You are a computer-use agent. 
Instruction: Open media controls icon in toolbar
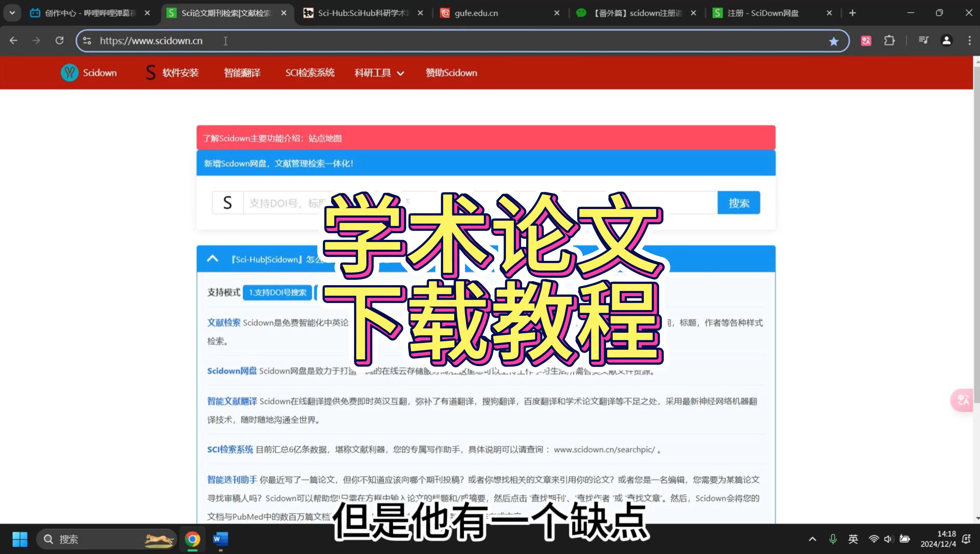click(x=924, y=40)
